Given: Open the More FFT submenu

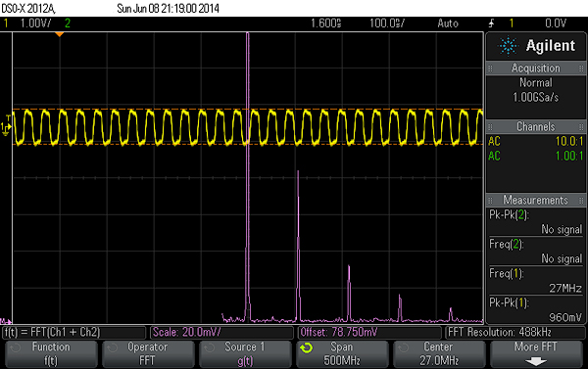Looking at the screenshot, I should pyautogui.click(x=536, y=353).
